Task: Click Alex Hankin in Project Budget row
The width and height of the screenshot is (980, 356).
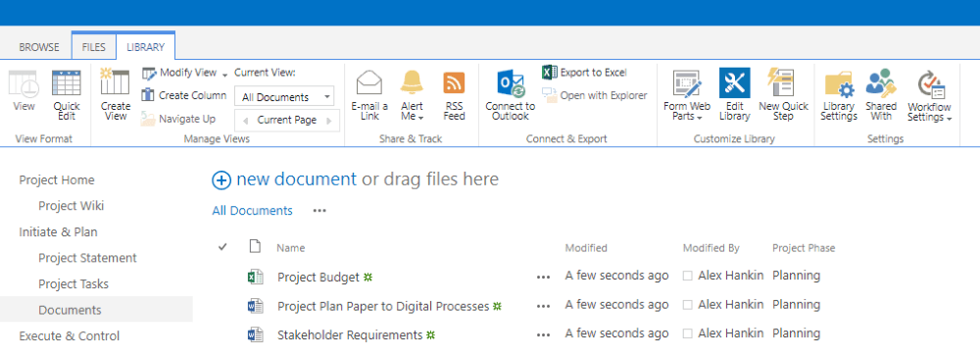Action: tap(731, 276)
